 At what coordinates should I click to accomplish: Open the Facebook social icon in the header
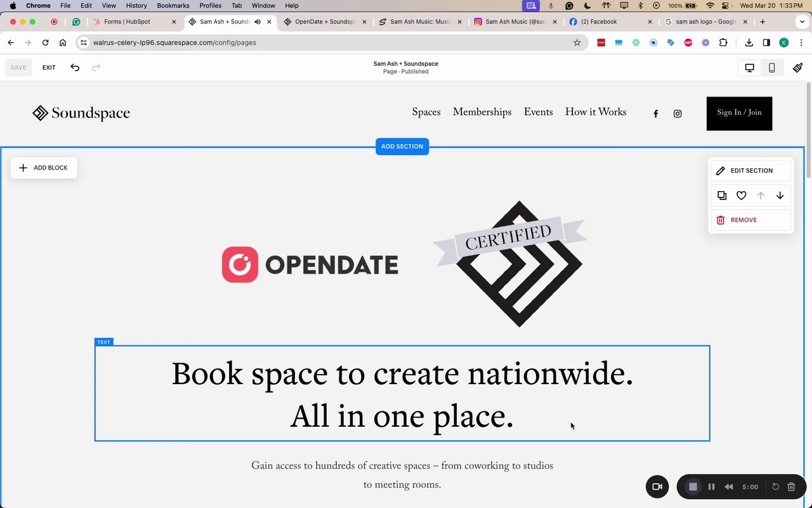click(x=656, y=114)
